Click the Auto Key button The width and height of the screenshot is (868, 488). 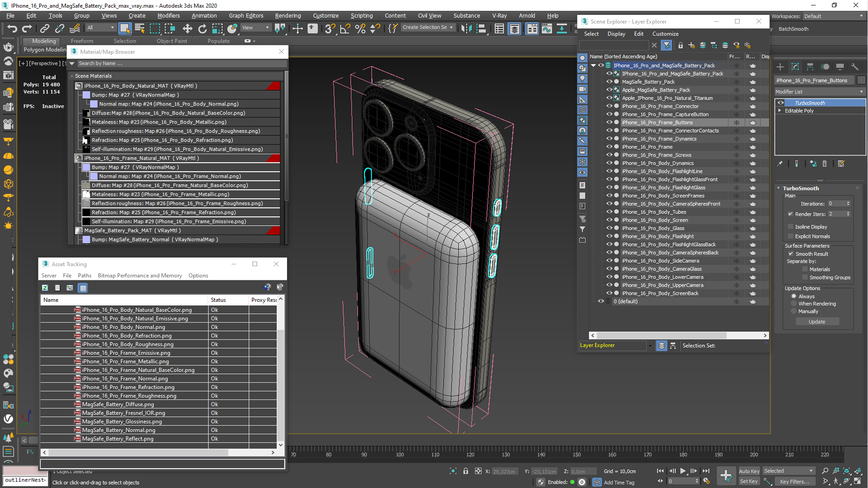pyautogui.click(x=749, y=471)
